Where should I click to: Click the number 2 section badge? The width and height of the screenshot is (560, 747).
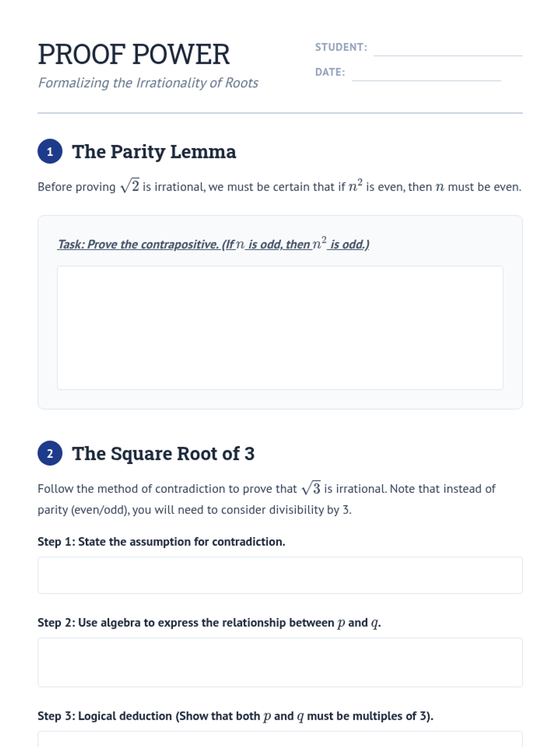pos(50,453)
